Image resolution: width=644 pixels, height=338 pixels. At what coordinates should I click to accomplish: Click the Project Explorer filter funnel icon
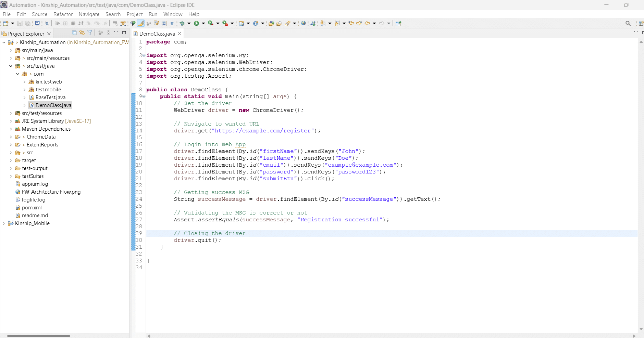pyautogui.click(x=90, y=32)
